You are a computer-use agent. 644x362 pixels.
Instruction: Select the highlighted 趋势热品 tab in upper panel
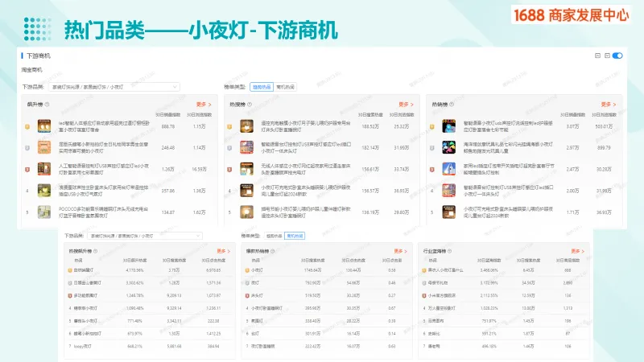tap(262, 86)
